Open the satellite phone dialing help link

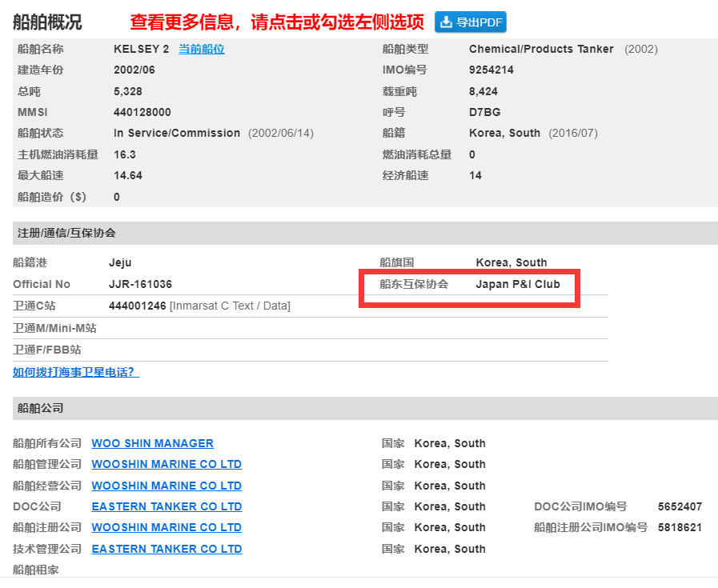pyautogui.click(x=75, y=372)
